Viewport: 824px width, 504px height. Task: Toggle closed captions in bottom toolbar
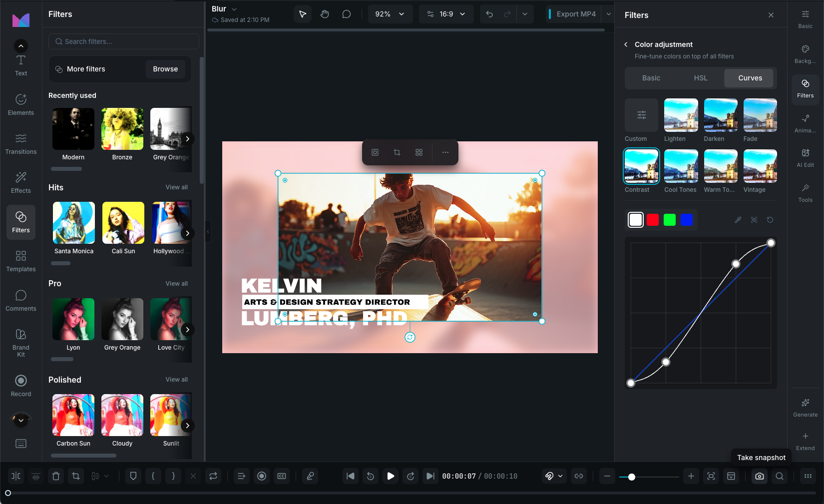click(x=282, y=476)
